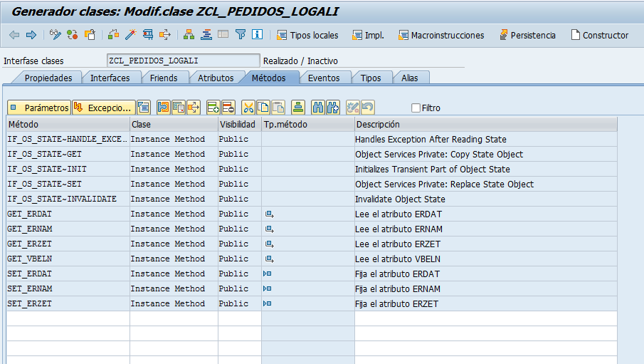Switch to the Interfaces tab
The width and height of the screenshot is (644, 364).
tap(110, 78)
